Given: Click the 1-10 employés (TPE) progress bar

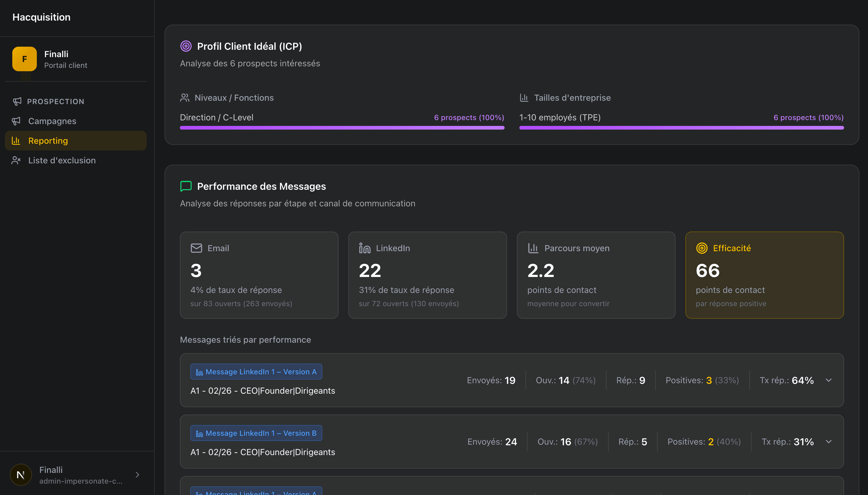Looking at the screenshot, I should (681, 128).
